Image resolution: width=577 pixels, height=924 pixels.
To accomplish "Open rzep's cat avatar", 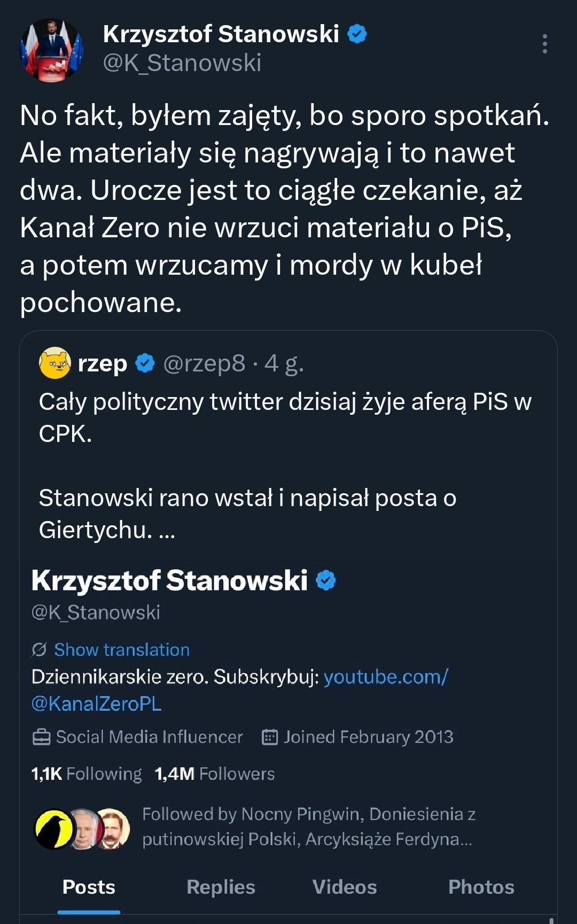I will [x=55, y=363].
